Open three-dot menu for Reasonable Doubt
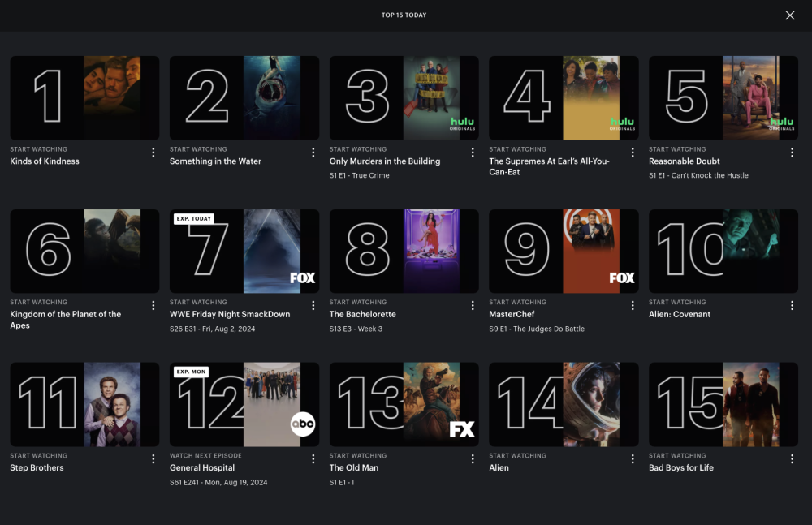This screenshot has width=812, height=525. point(792,153)
